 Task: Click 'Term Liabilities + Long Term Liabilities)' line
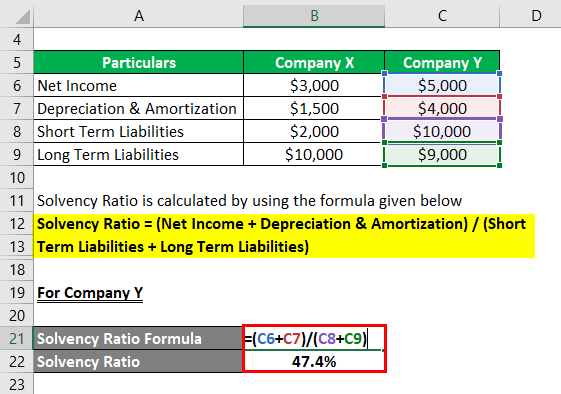(x=173, y=247)
